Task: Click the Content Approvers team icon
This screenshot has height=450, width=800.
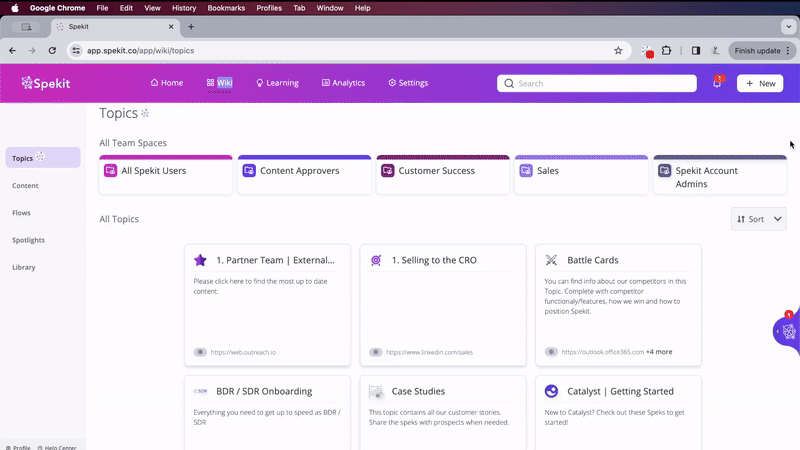Action: click(249, 170)
